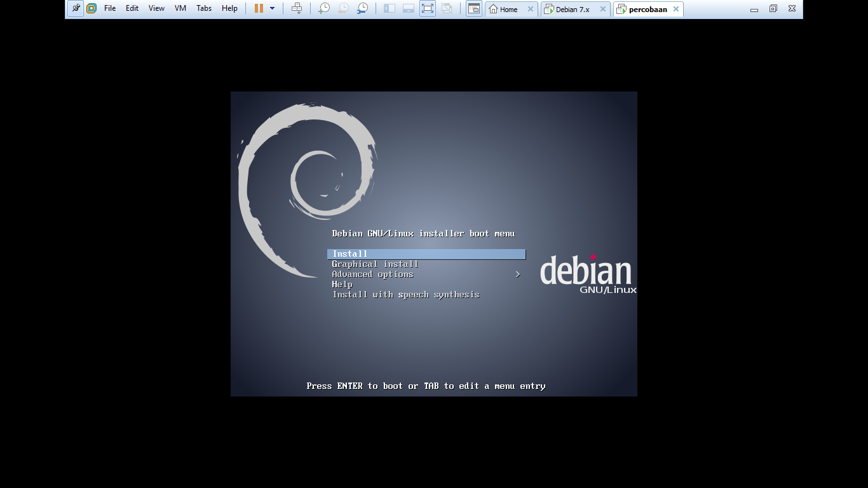Image resolution: width=868 pixels, height=488 pixels.
Task: Send Ctrl+Alt+Del to the guest
Action: (297, 8)
